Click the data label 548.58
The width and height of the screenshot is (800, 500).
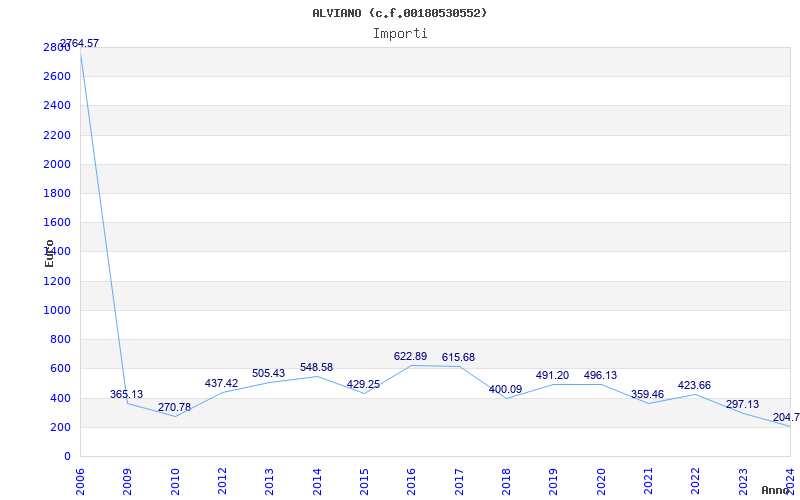316,367
